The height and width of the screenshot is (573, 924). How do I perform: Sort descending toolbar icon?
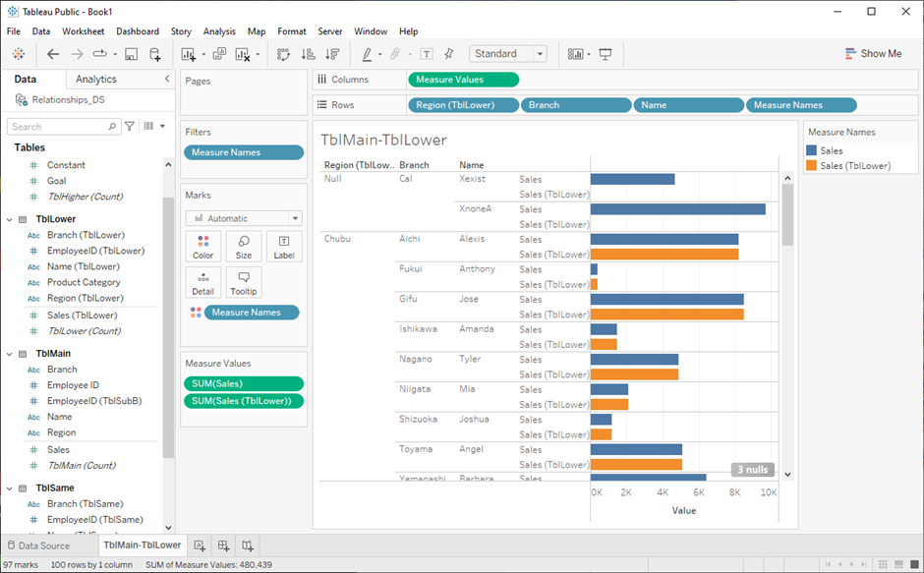pos(332,54)
